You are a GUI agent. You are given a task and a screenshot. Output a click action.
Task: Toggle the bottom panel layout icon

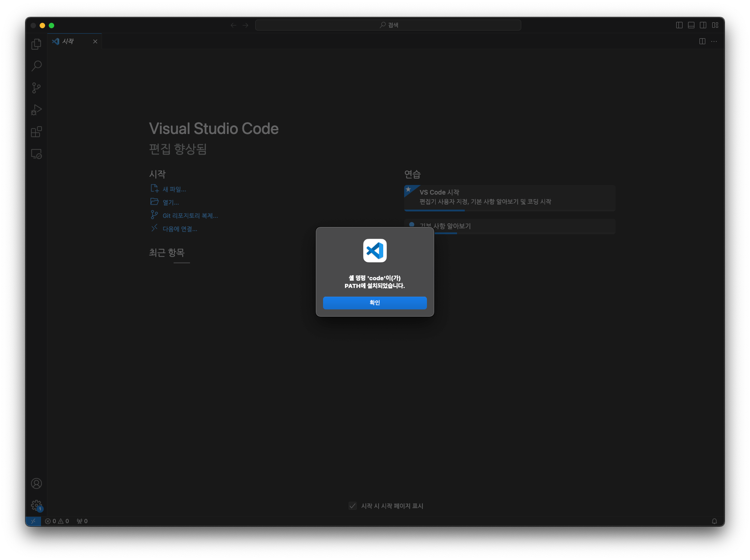pyautogui.click(x=691, y=25)
